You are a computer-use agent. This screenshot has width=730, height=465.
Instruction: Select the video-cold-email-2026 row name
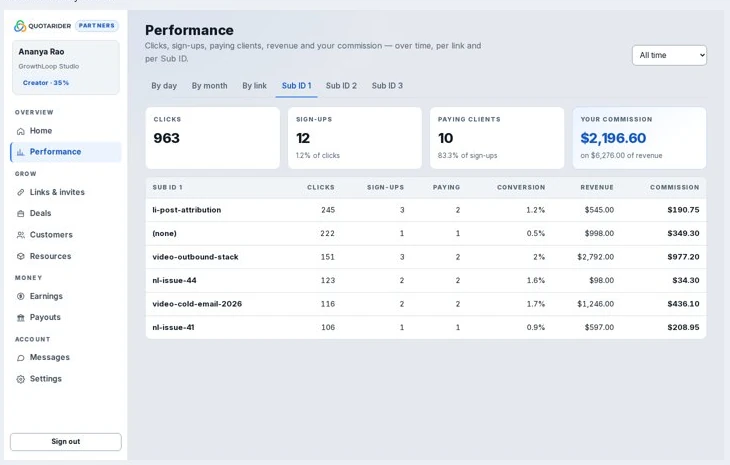point(197,304)
